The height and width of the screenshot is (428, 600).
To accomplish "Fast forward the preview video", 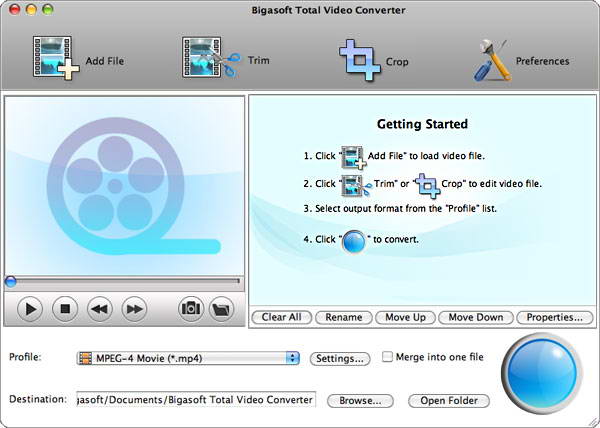I will click(134, 309).
